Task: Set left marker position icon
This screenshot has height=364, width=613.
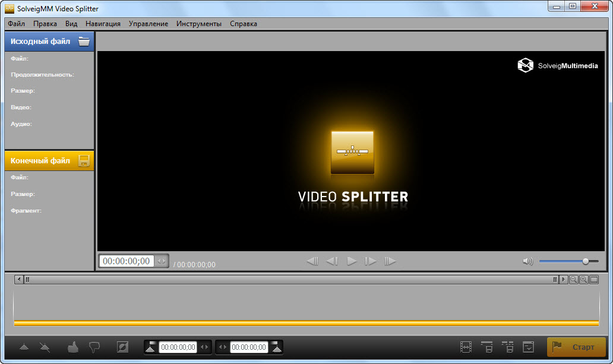Action: tap(150, 347)
